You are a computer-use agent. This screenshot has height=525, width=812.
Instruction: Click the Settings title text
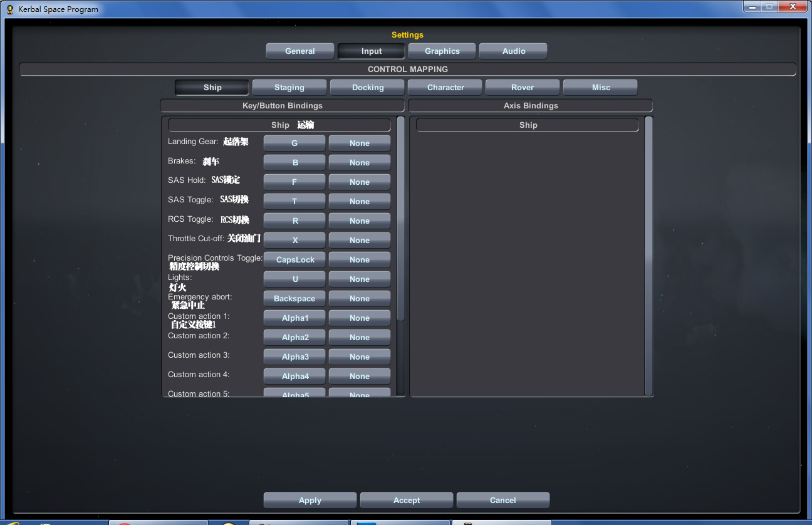(x=407, y=35)
